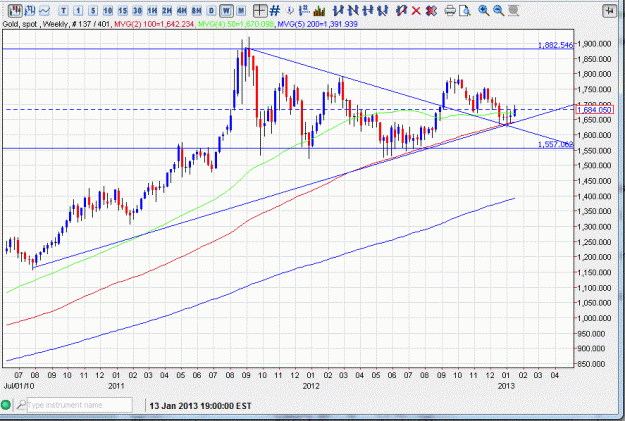Click the greyed-out reset zoom icon
Screen dimensions: 625x421
(x=513, y=11)
